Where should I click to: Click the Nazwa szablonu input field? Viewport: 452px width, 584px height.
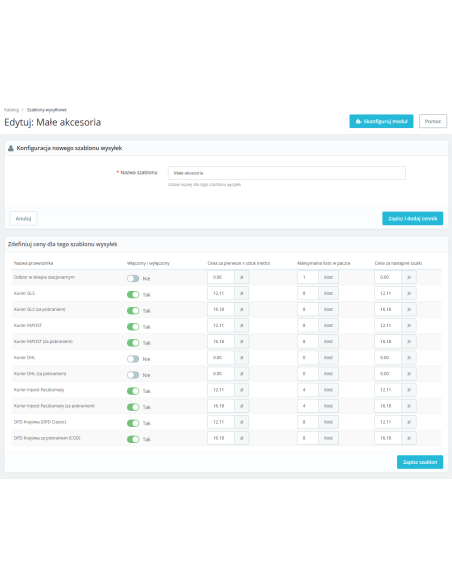(287, 173)
